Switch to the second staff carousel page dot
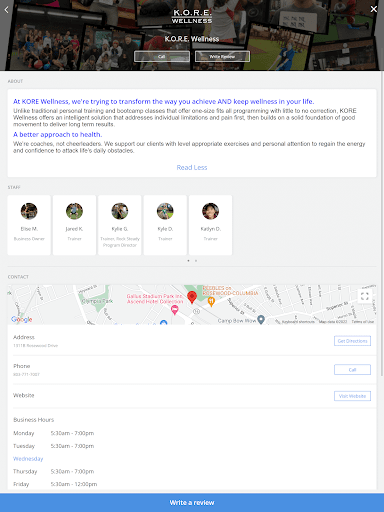The width and height of the screenshot is (384, 512). tap(196, 261)
